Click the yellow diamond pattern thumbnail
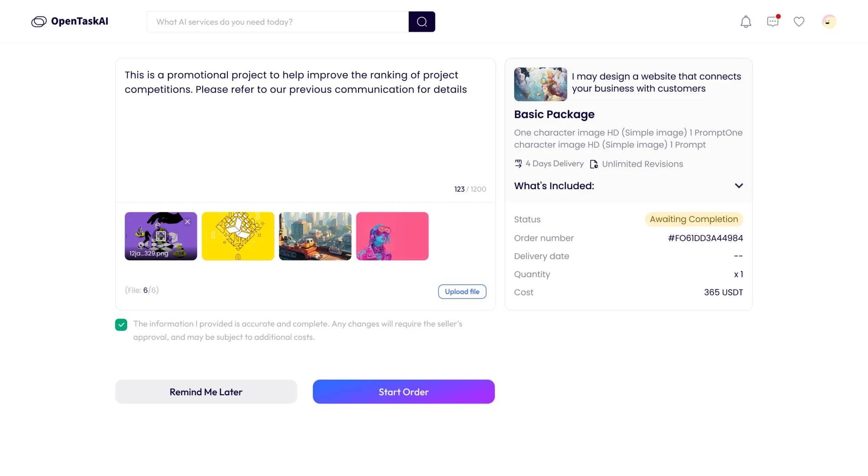Viewport: 868px width, 476px height. 237,236
